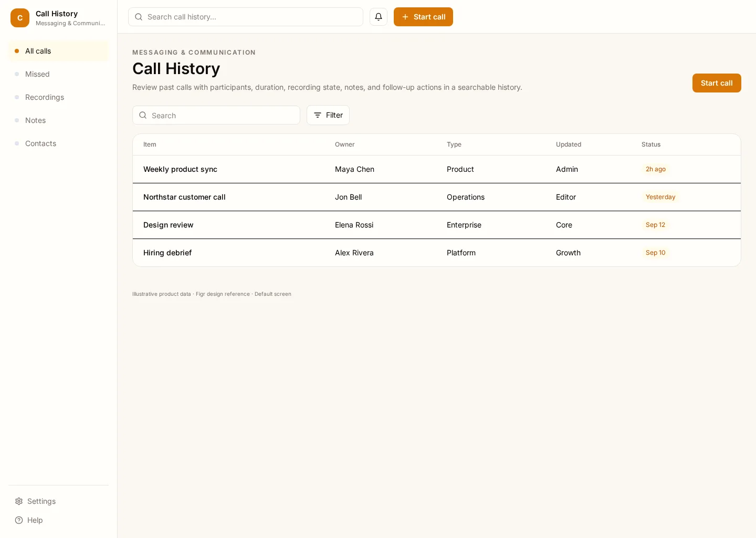
Task: Select owner Elena Rossi
Action: tap(354, 225)
